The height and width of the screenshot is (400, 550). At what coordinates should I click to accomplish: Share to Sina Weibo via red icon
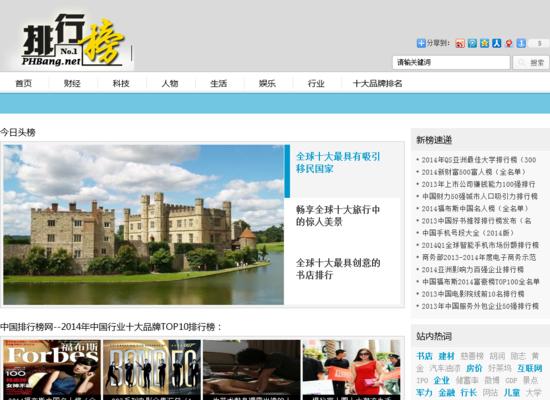460,43
